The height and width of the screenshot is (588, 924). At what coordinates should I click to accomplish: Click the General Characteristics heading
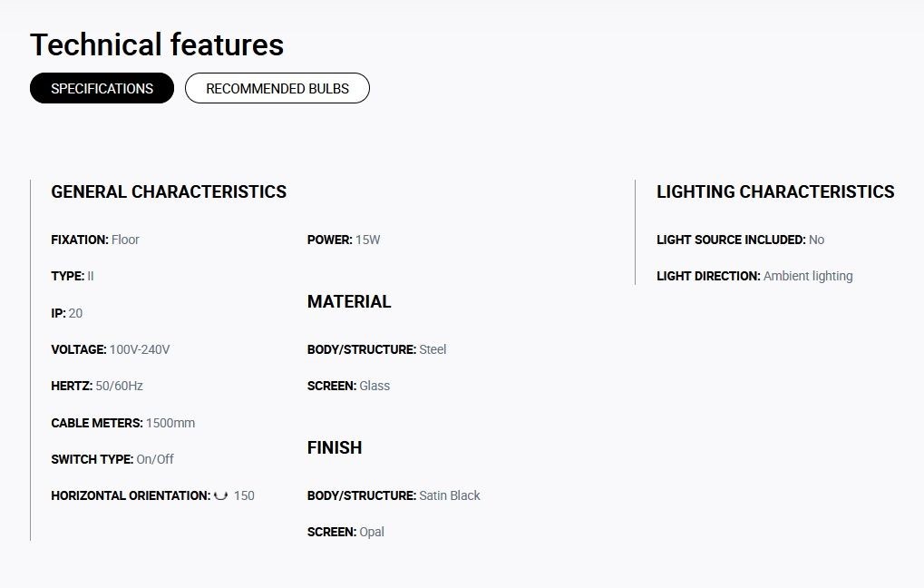(x=169, y=191)
